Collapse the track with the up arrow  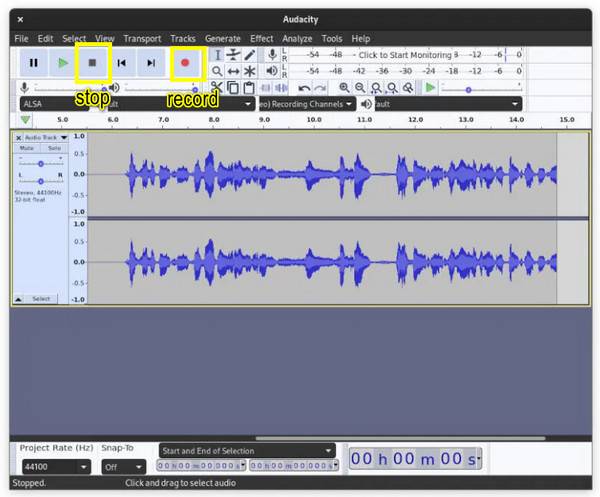point(18,299)
